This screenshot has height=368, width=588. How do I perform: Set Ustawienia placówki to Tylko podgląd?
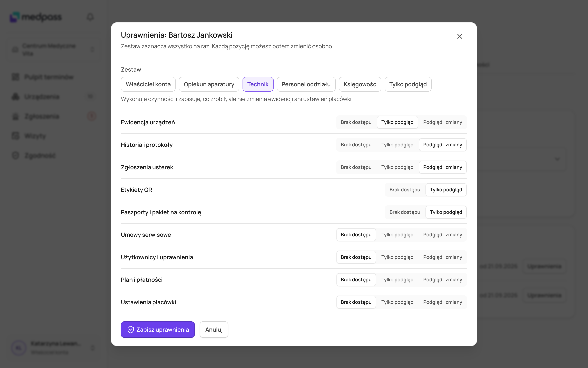397,302
